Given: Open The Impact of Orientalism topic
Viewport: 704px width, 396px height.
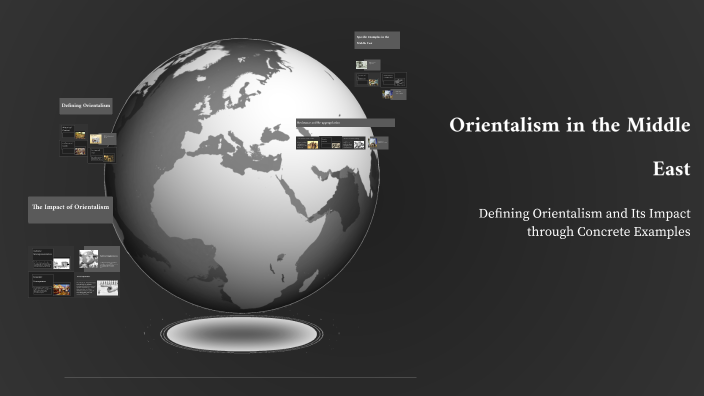Looking at the screenshot, I should pyautogui.click(x=70, y=210).
